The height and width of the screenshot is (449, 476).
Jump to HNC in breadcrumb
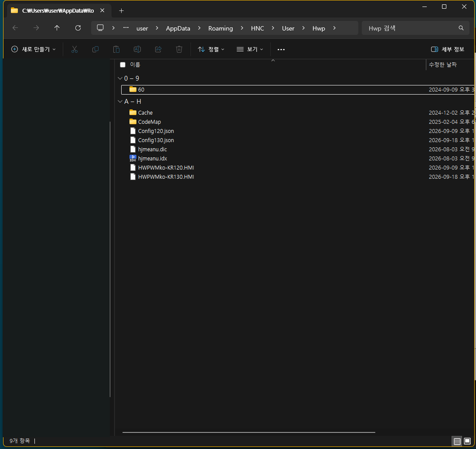[258, 28]
